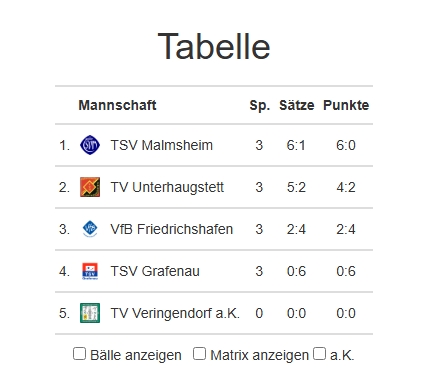The width and height of the screenshot is (426, 392).
Task: Select VfB Friedrichshafen team name
Action: [x=171, y=229]
